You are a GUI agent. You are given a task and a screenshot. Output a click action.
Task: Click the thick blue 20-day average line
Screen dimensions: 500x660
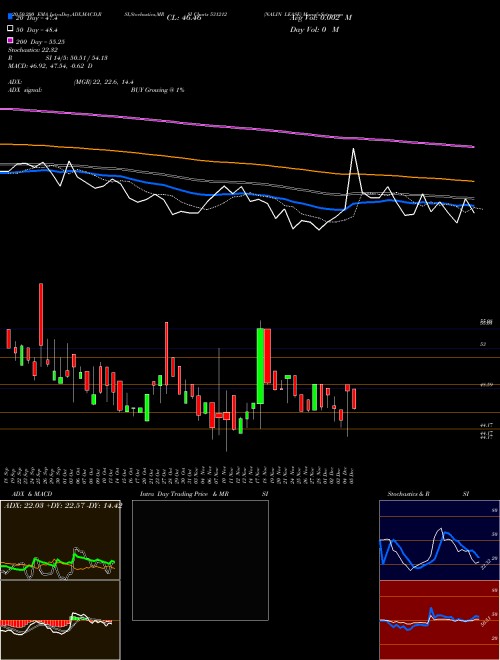tap(237, 194)
